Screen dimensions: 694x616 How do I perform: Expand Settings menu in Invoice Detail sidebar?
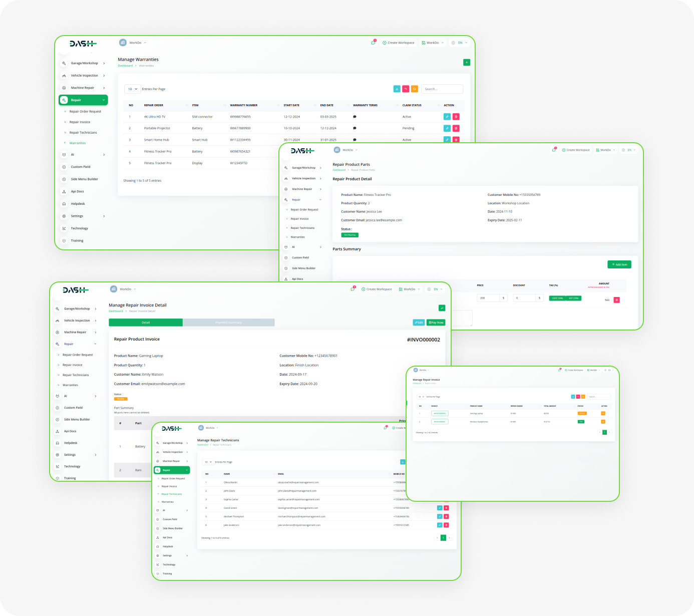click(x=76, y=455)
